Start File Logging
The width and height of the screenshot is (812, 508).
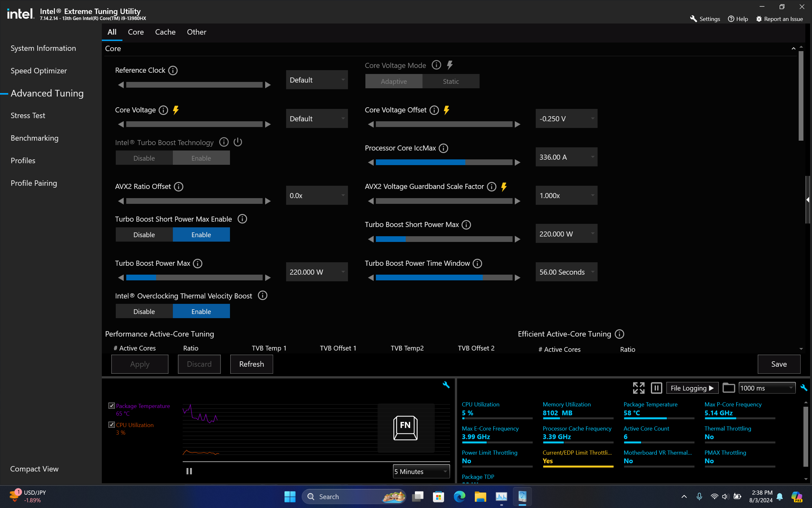tap(692, 388)
